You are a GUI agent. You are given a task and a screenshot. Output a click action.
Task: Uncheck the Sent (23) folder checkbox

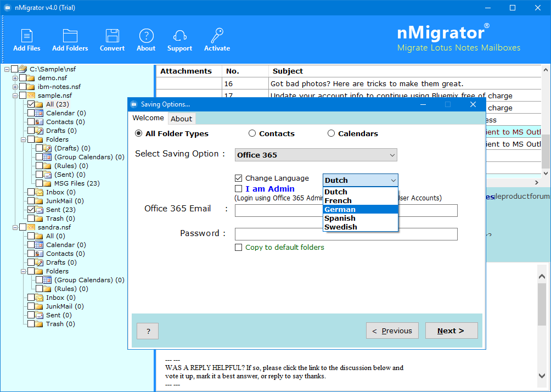pyautogui.click(x=31, y=210)
